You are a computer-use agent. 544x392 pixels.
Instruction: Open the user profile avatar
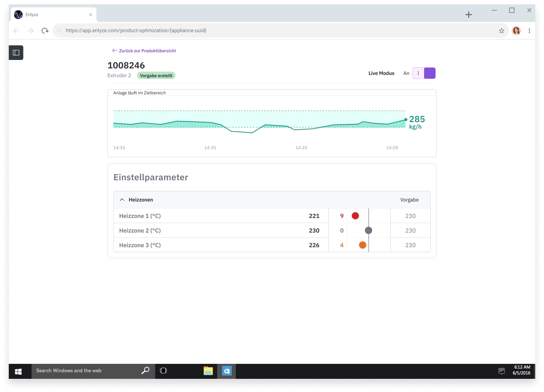pyautogui.click(x=516, y=31)
